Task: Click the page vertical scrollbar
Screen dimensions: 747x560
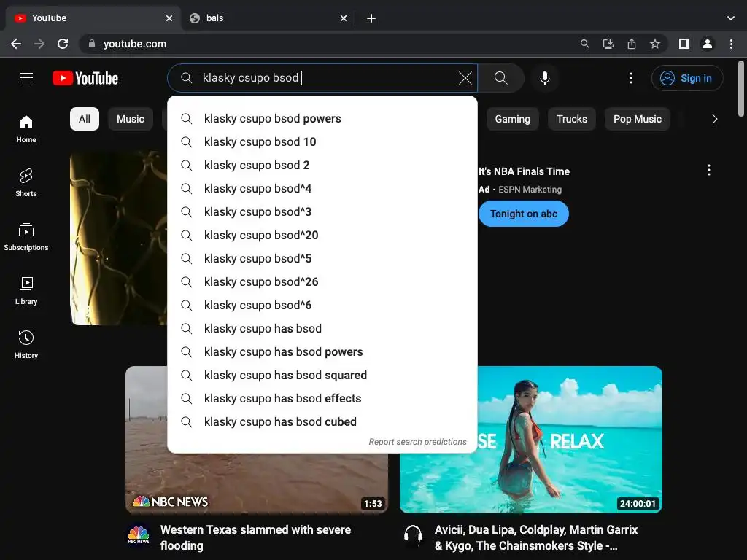Action: point(741,88)
